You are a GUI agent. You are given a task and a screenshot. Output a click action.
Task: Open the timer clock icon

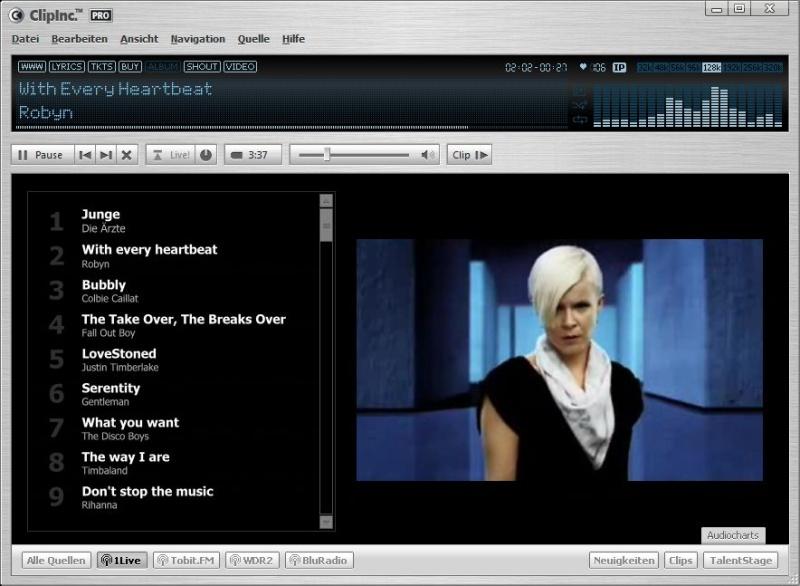point(206,155)
